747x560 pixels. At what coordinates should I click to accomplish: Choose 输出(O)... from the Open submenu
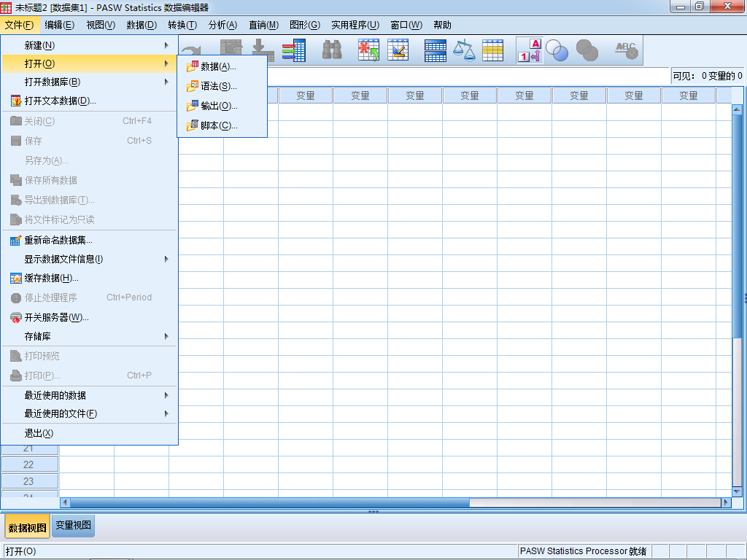point(222,106)
